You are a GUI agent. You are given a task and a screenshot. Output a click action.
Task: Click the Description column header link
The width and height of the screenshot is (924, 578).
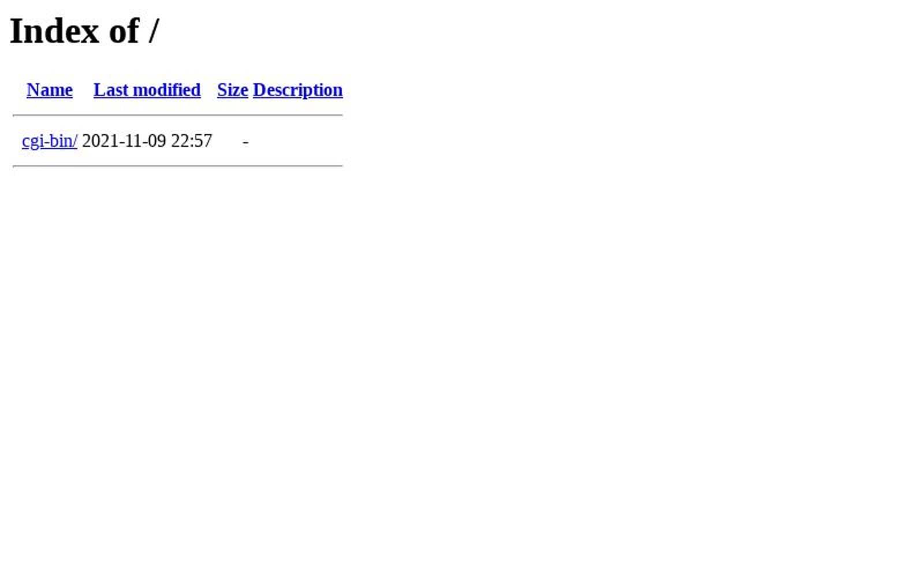pos(298,90)
